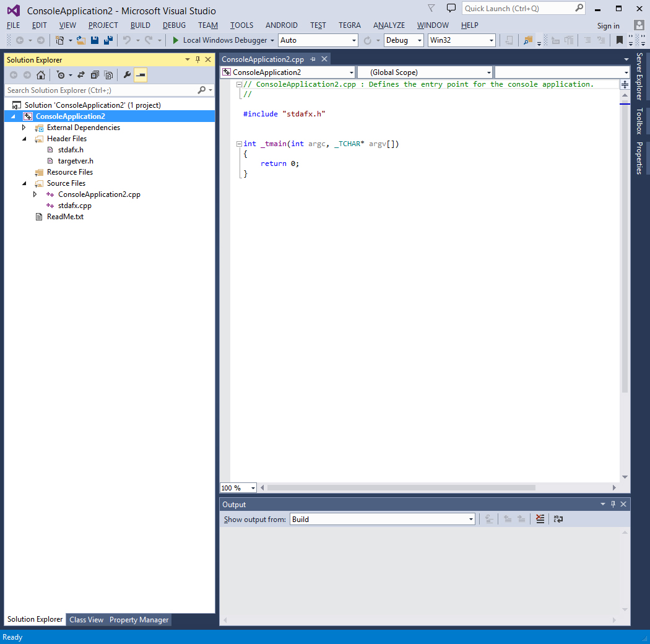
Task: Expand the ConsoleApplication2.cpp tree node
Action: pos(35,194)
